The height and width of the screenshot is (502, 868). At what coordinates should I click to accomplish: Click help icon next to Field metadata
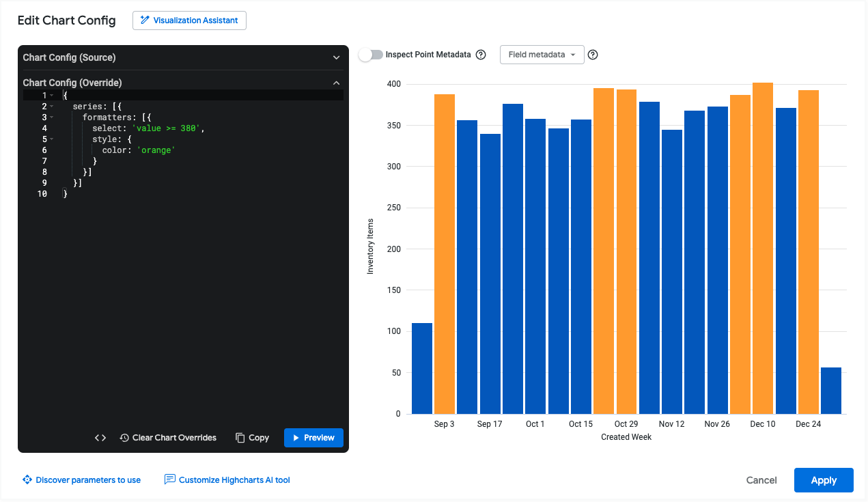[593, 55]
